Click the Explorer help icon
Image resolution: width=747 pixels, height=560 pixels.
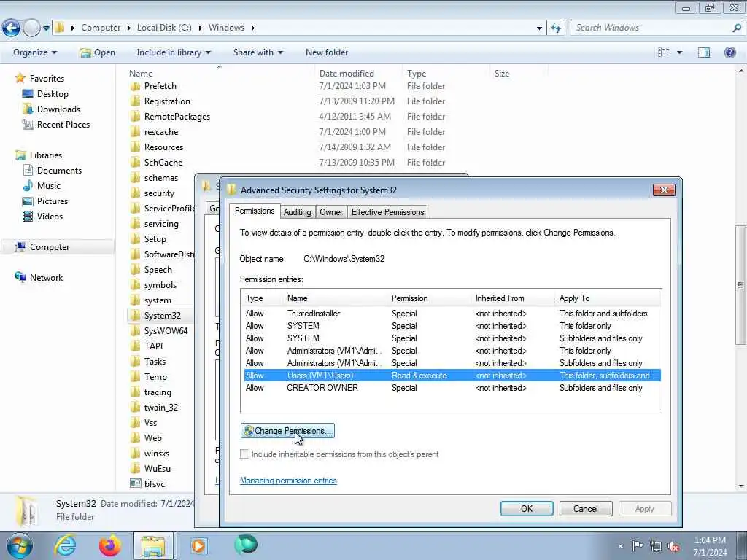[729, 52]
